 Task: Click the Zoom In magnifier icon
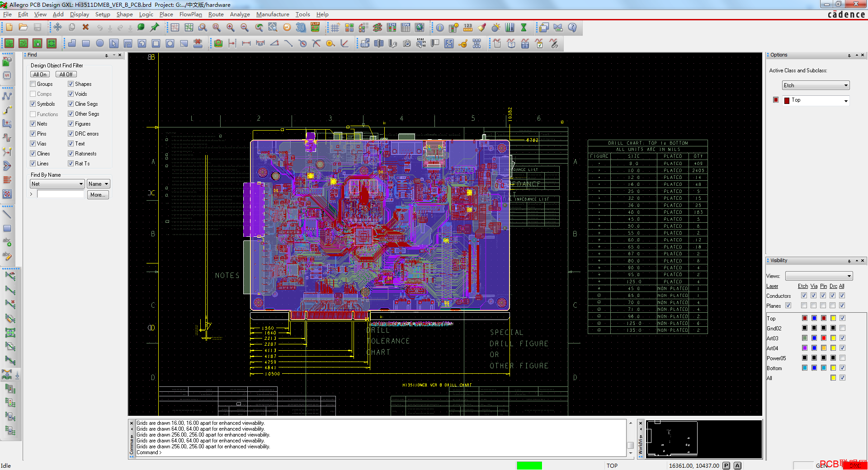coord(231,28)
